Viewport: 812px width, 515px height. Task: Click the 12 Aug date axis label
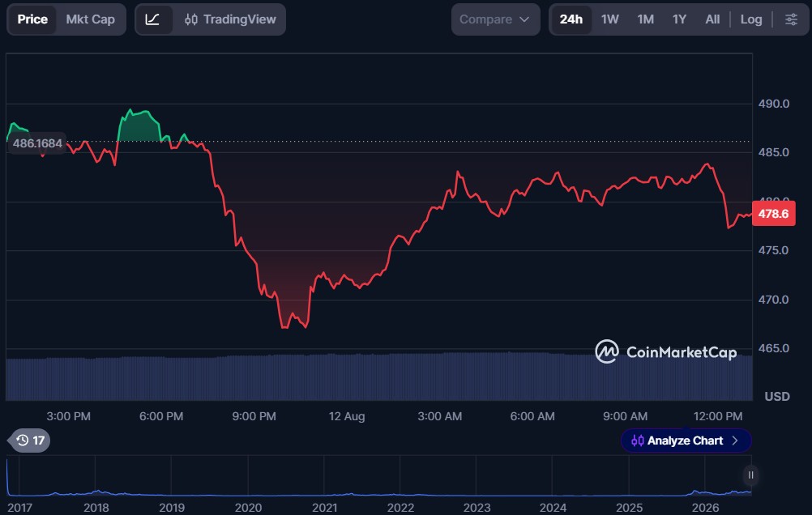(347, 416)
